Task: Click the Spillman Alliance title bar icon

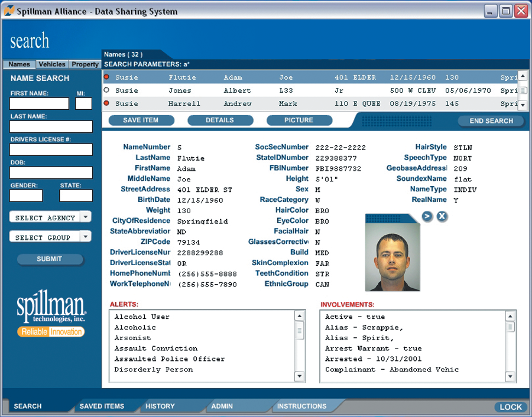Action: coord(9,11)
